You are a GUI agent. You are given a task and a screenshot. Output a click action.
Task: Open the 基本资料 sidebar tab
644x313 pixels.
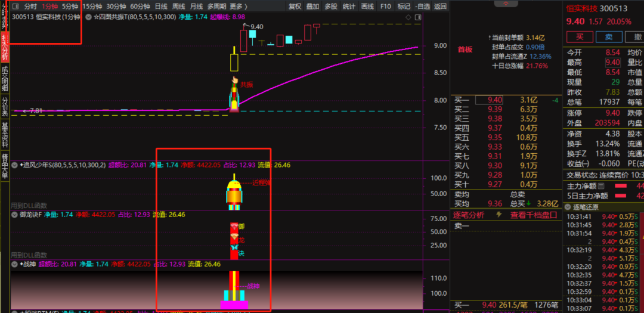(x=5, y=135)
